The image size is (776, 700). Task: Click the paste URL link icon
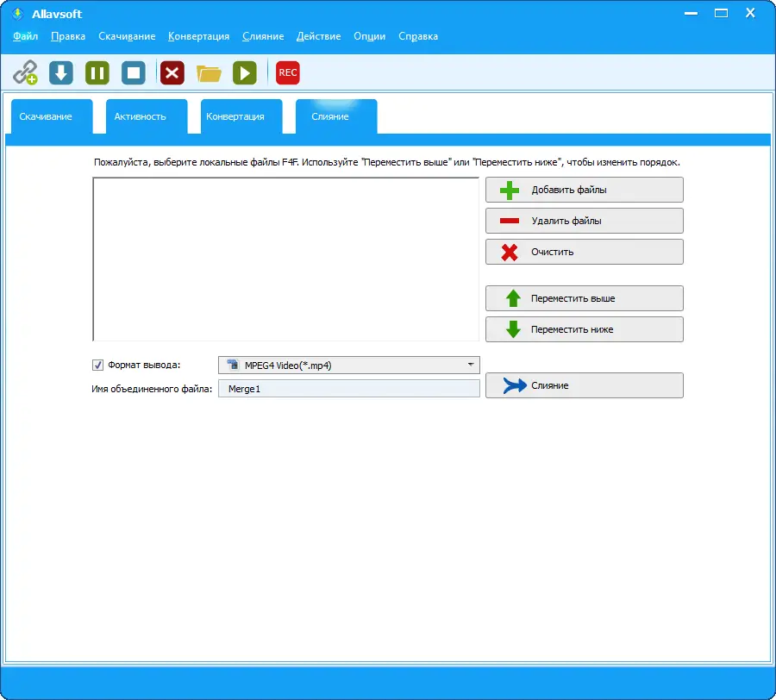(25, 72)
